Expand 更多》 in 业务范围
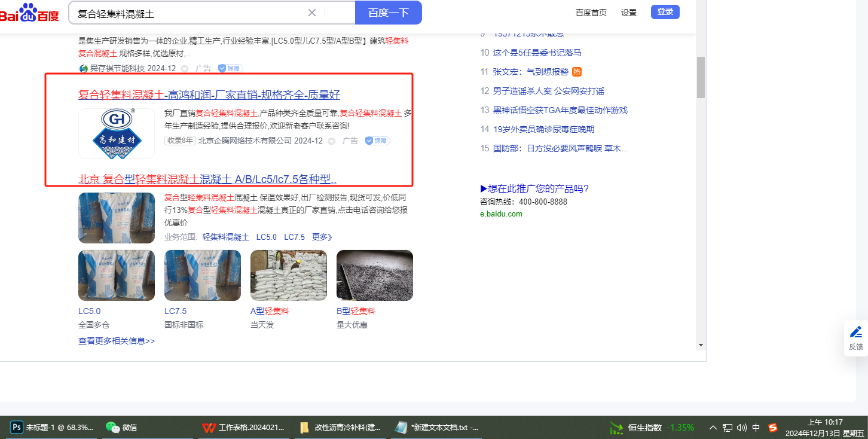The height and width of the screenshot is (439, 868). [322, 237]
